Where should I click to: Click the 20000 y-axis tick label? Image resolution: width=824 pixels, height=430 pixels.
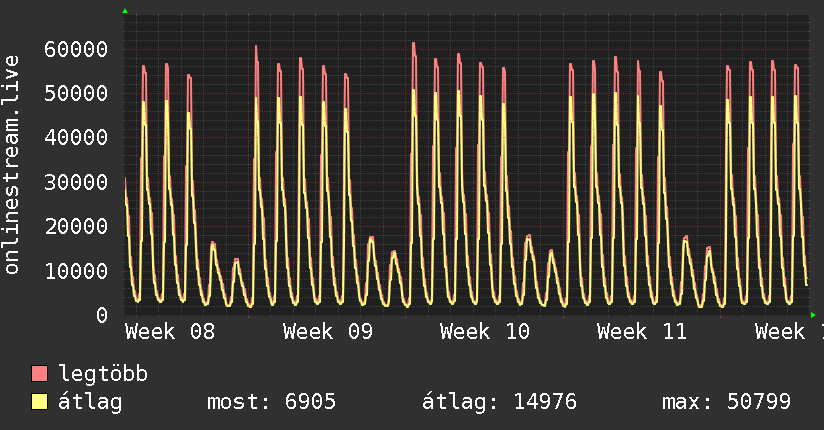76,227
